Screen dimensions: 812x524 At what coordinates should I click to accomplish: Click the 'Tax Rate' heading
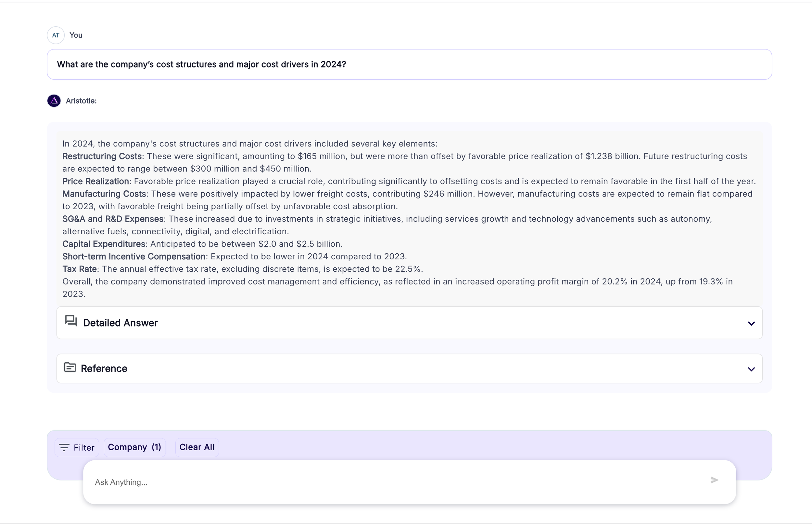80,269
